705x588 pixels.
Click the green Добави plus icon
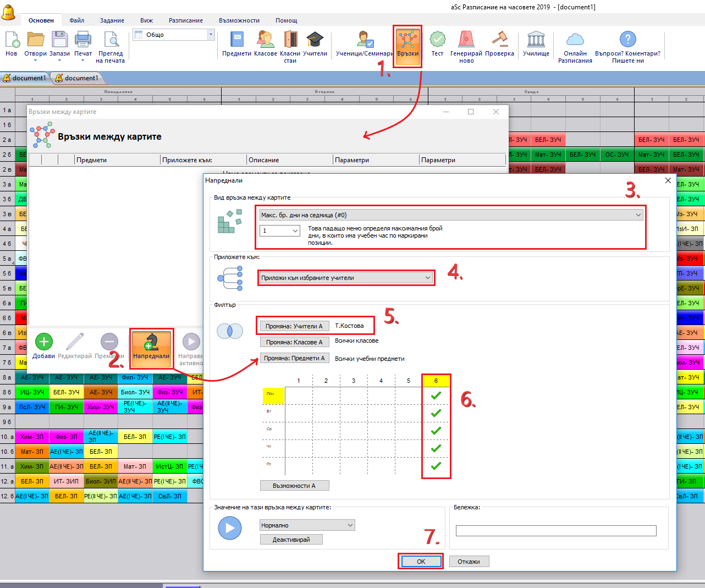click(x=44, y=343)
